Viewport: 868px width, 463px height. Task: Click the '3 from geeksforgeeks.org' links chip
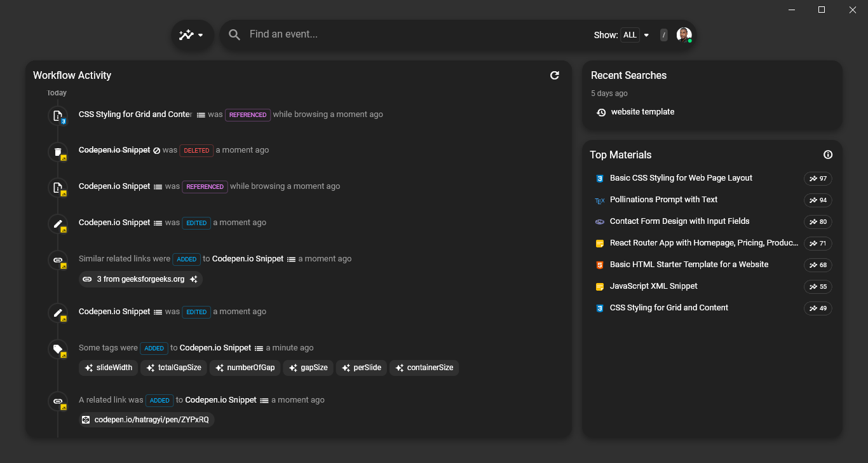click(140, 279)
